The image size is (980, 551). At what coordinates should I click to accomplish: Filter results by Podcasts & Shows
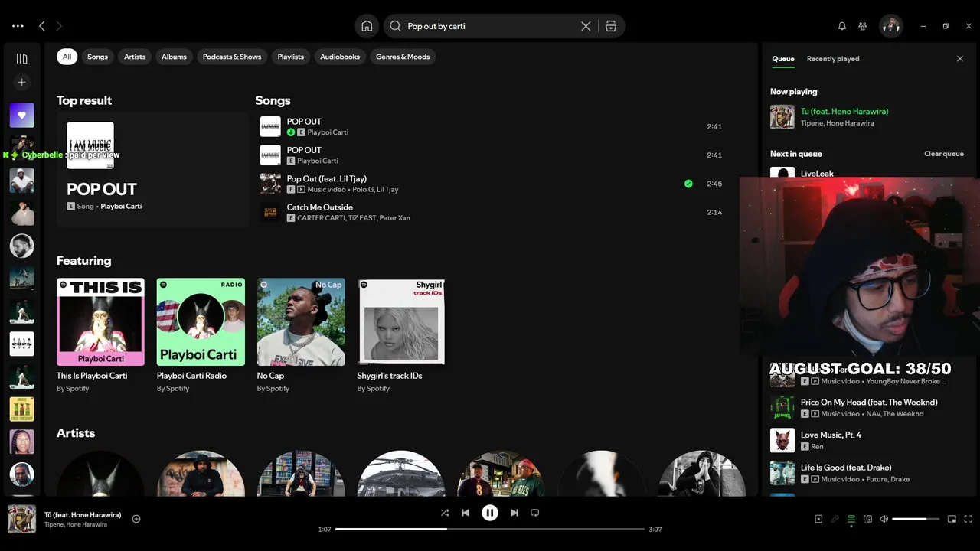[232, 57]
